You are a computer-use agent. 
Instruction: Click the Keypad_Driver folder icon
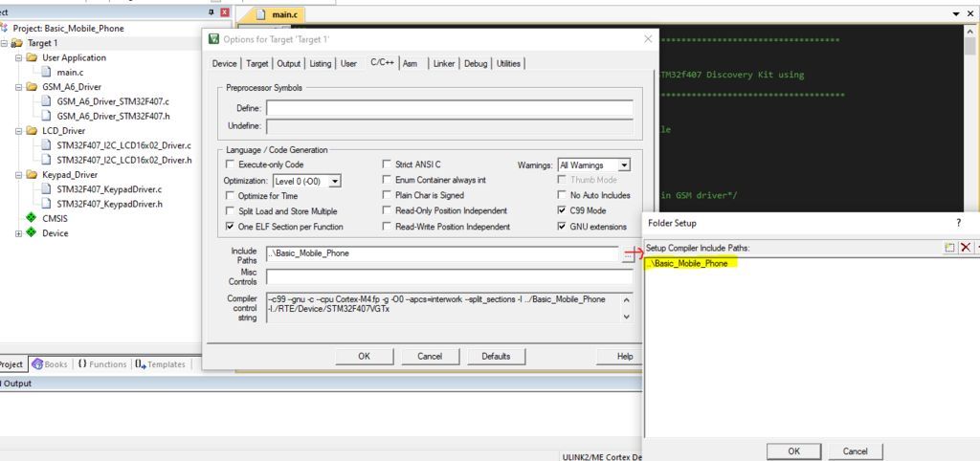coord(32,174)
